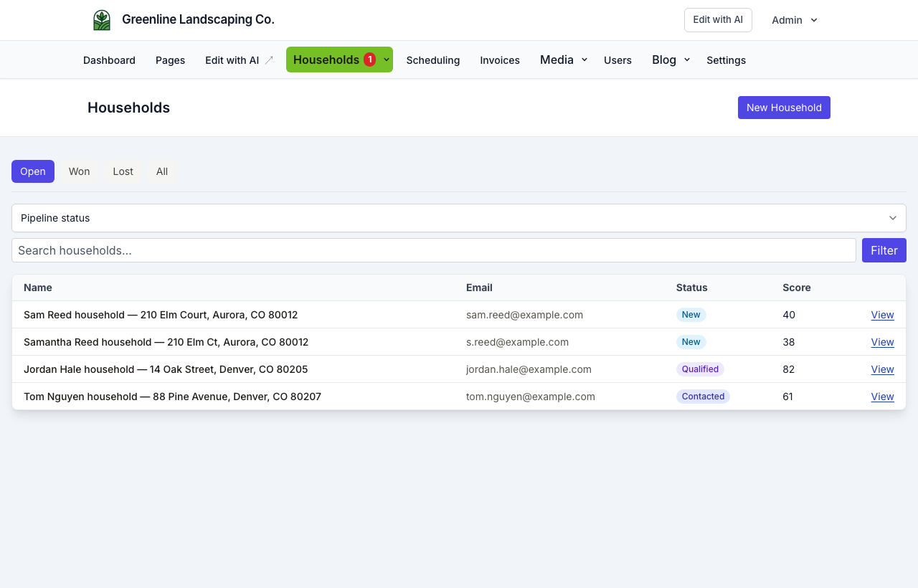Click score 61 in Tom Nguyen row
This screenshot has width=918, height=588.
click(x=787, y=397)
